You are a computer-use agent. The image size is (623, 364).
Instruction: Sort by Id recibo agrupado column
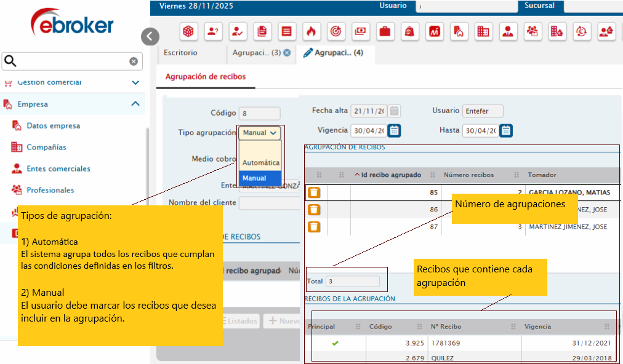click(x=391, y=175)
